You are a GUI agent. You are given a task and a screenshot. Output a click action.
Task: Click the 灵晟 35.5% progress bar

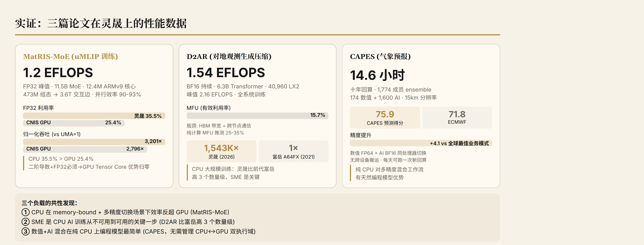94,116
